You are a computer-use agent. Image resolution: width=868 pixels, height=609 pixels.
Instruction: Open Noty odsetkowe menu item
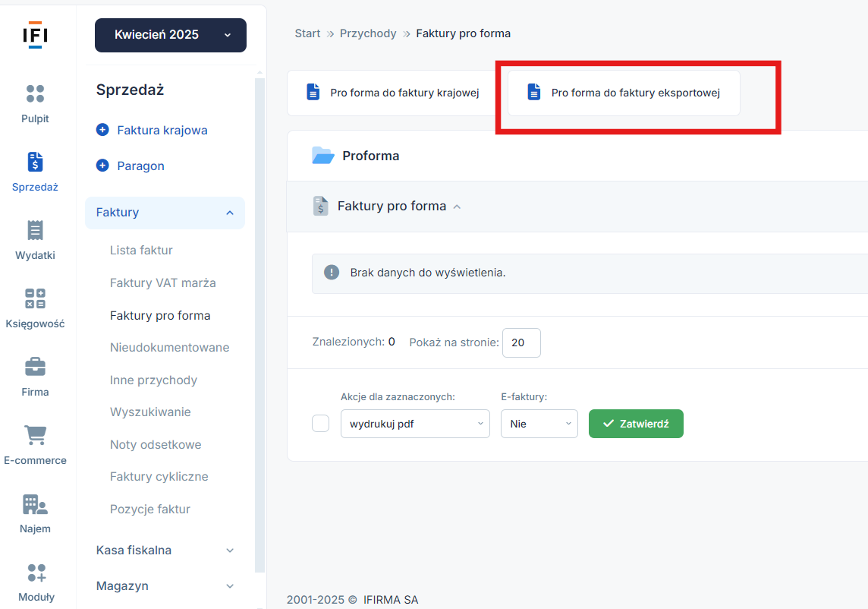click(x=156, y=444)
